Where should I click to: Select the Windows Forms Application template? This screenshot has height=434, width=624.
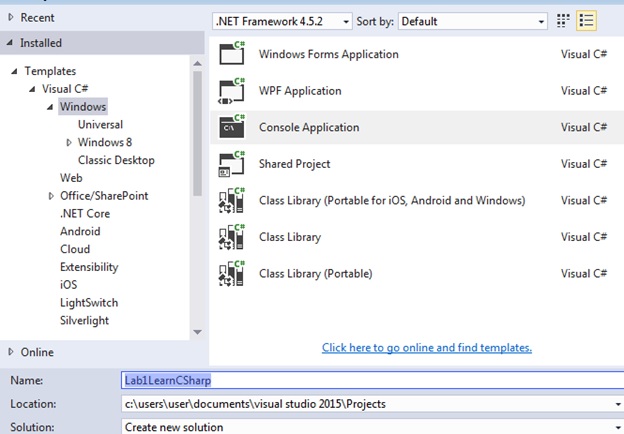tap(329, 54)
